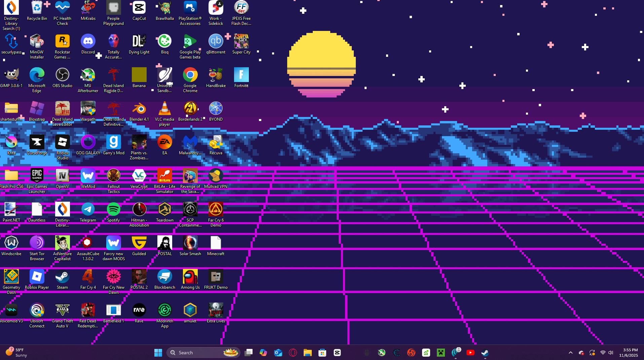
Task: Click the Grand Theft Auto V icon
Action: click(x=62, y=311)
